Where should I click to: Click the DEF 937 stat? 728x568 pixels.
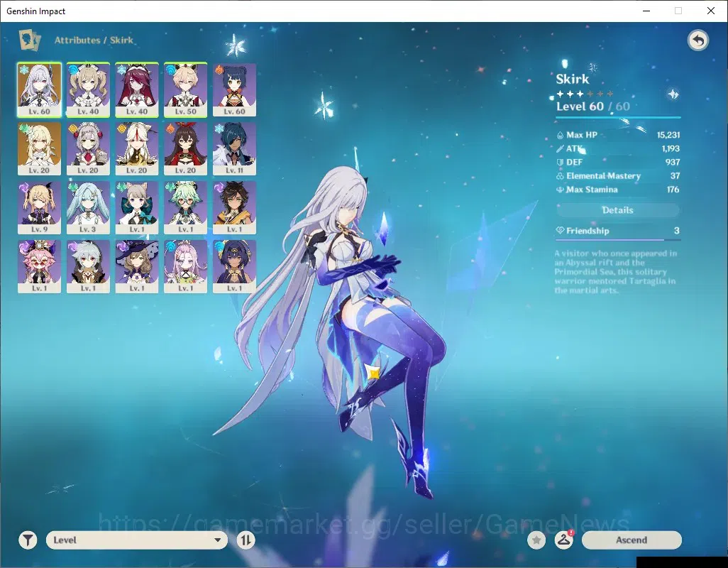618,162
